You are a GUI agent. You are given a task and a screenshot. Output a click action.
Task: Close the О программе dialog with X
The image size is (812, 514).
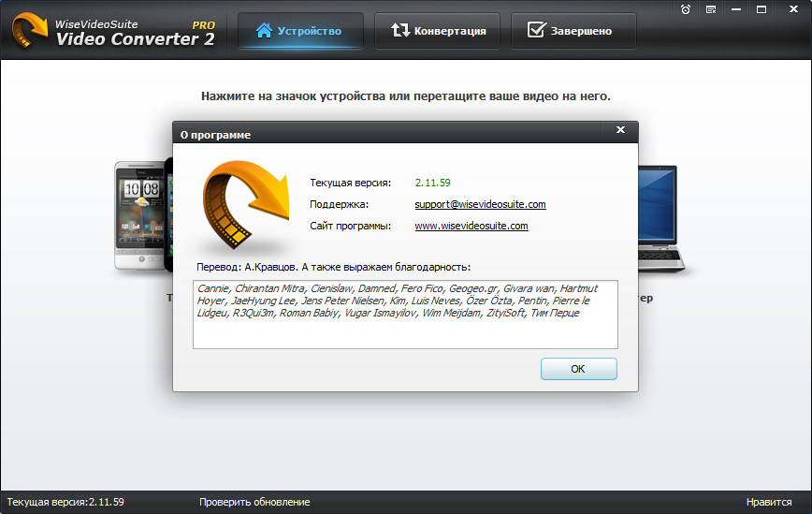[618, 130]
